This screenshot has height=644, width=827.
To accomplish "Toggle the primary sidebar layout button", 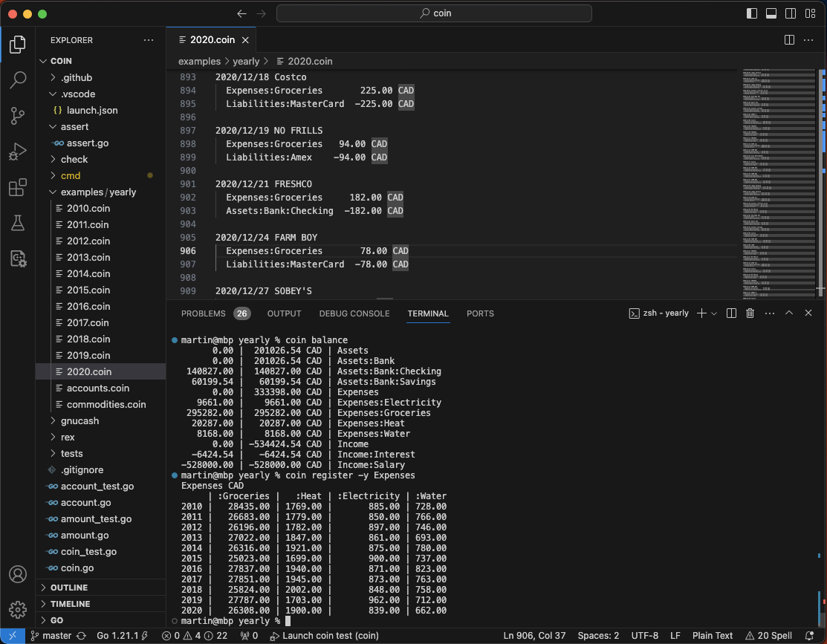I will 753,13.
